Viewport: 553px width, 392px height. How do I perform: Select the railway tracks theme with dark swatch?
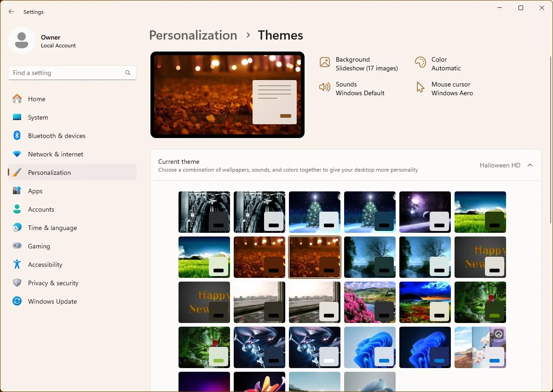tap(204, 212)
